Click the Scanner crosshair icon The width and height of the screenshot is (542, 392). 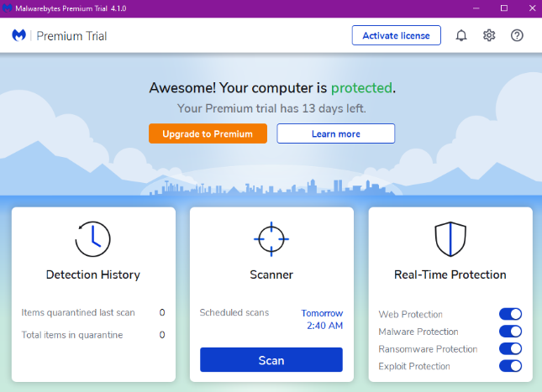(271, 239)
